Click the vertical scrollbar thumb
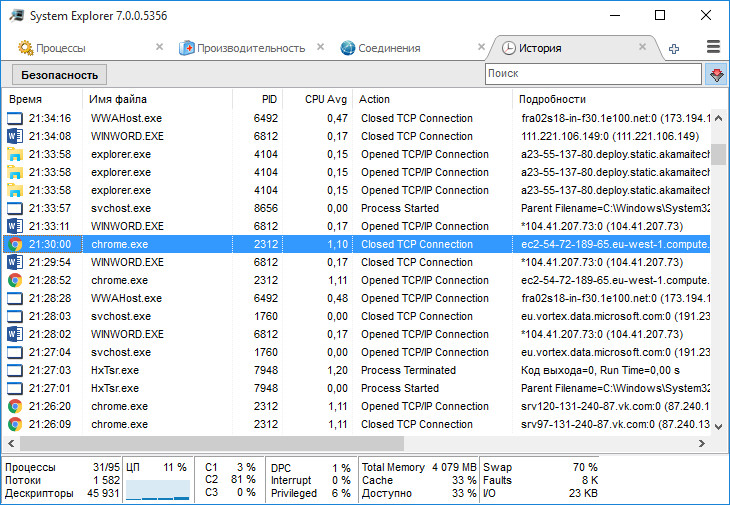Viewport: 730px width, 505px height. click(x=718, y=155)
